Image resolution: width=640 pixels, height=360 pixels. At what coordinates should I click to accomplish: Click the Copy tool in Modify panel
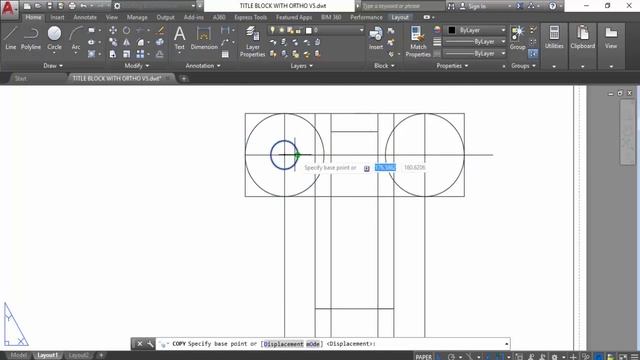[113, 42]
